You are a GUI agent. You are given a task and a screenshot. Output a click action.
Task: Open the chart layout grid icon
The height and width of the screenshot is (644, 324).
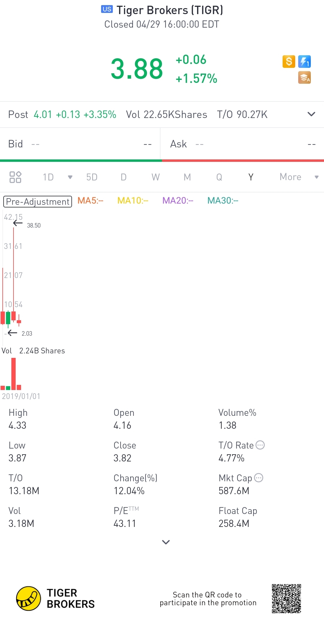tap(15, 177)
